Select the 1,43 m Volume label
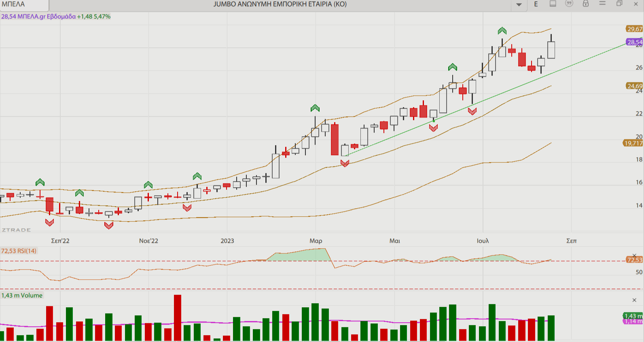The width and height of the screenshot is (644, 342). point(22,296)
